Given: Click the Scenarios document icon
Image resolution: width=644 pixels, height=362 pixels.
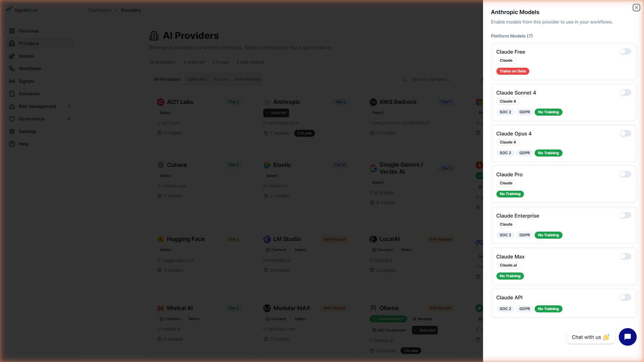Looking at the screenshot, I should tap(12, 94).
